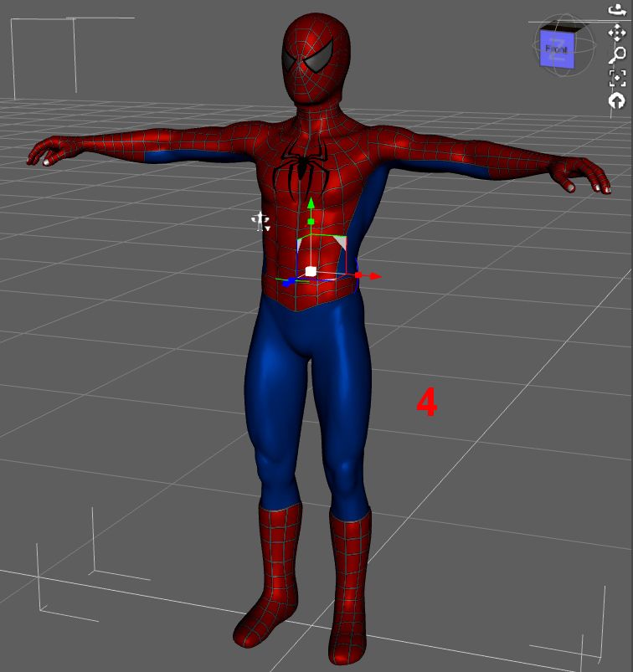Click the red X-axis arrow of the gizmo
Screen dimensions: 633x672
[x=374, y=276]
